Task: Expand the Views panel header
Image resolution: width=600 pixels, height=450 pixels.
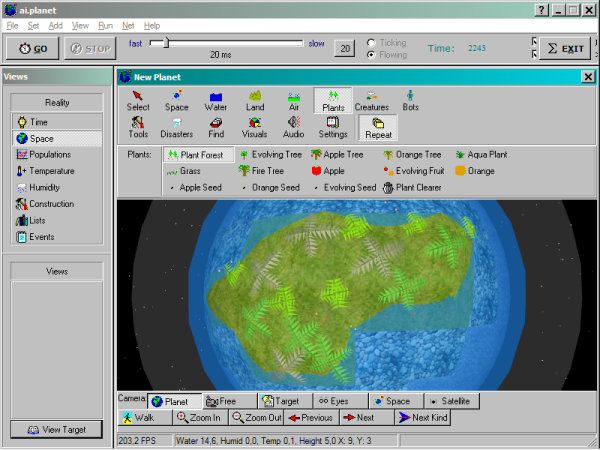Action: click(x=57, y=271)
